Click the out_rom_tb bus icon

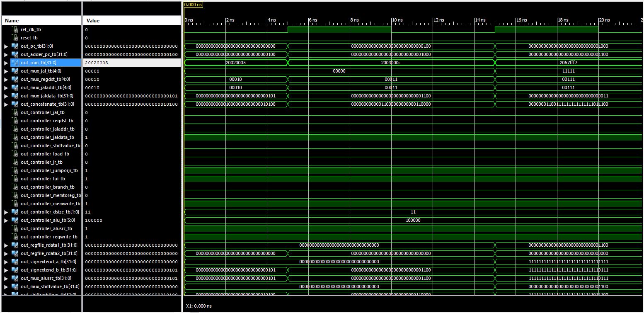(15, 63)
